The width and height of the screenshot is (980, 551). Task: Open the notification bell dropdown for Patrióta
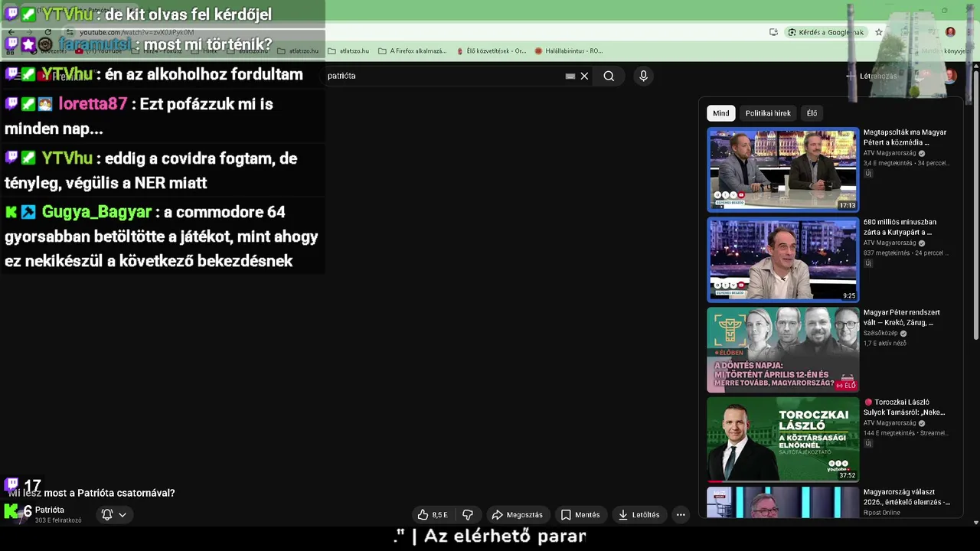pos(114,515)
